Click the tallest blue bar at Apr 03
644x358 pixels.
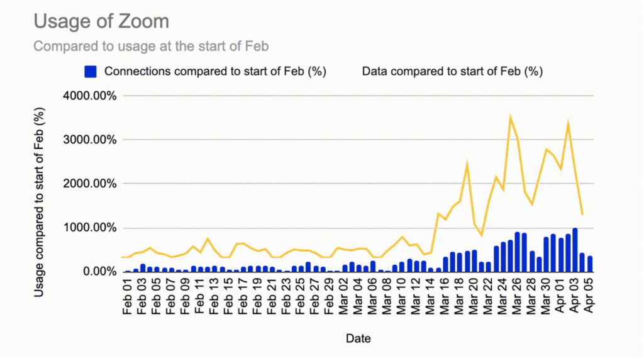coord(575,250)
